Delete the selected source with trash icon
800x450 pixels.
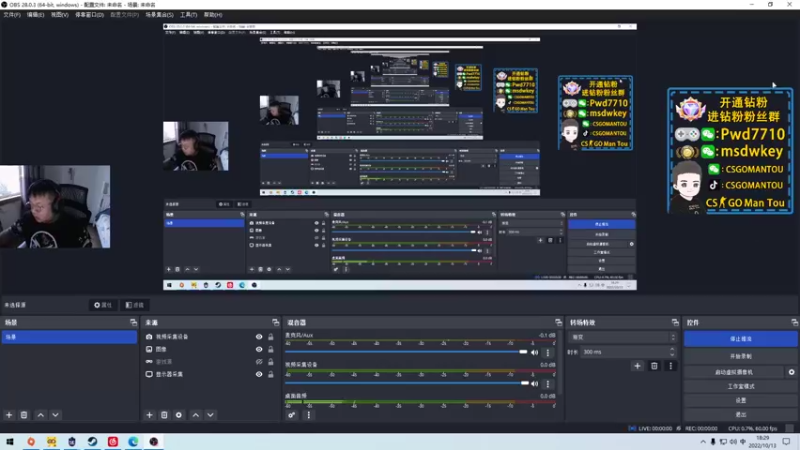coord(164,415)
